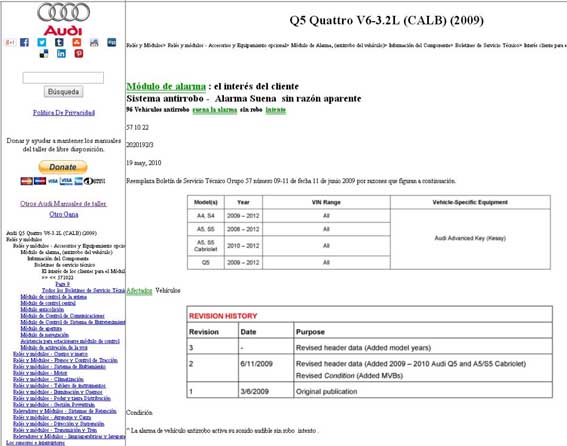
Task: Click sidebar 'Información del Componente' tree entry
Action: (x=58, y=259)
